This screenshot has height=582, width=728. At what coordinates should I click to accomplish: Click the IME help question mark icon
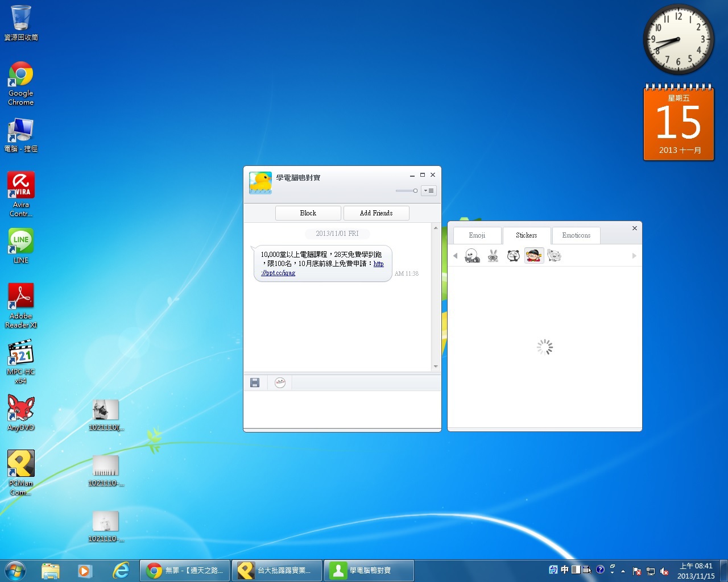(600, 569)
